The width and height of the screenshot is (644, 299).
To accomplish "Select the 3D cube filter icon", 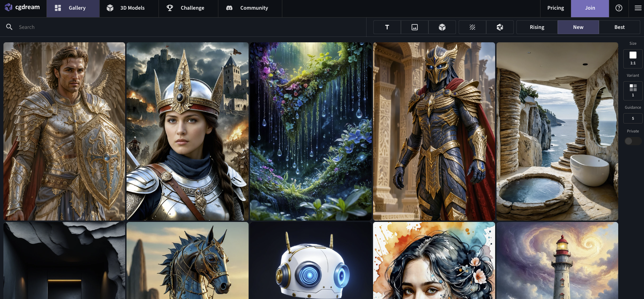I will pyautogui.click(x=442, y=27).
